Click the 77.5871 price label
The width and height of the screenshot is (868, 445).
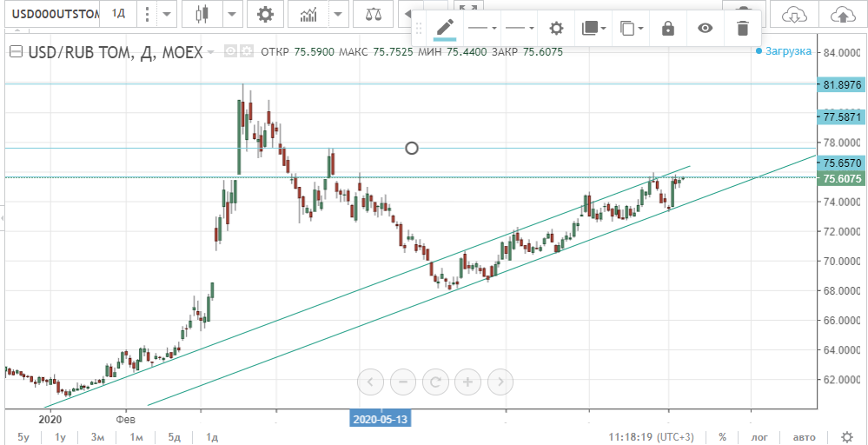841,117
